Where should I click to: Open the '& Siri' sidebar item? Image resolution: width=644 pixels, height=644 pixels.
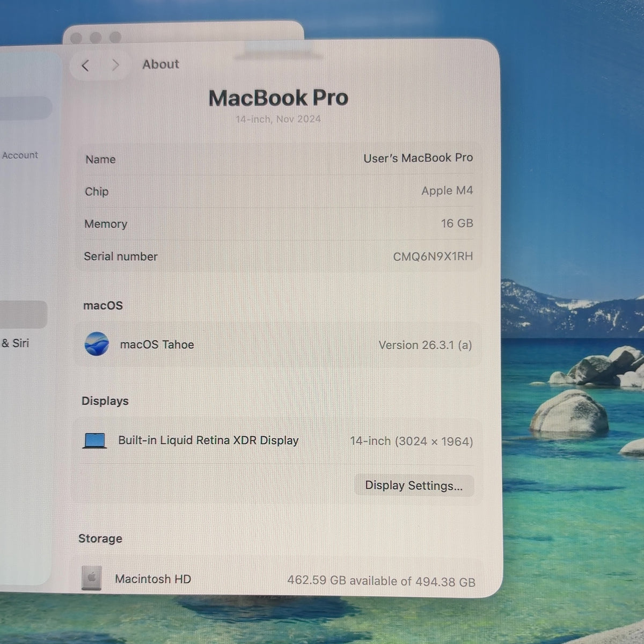click(x=15, y=343)
